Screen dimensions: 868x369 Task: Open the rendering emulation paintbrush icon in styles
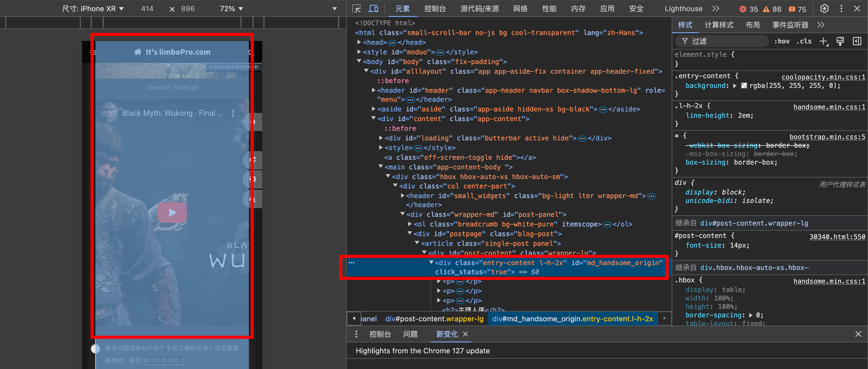pos(841,41)
